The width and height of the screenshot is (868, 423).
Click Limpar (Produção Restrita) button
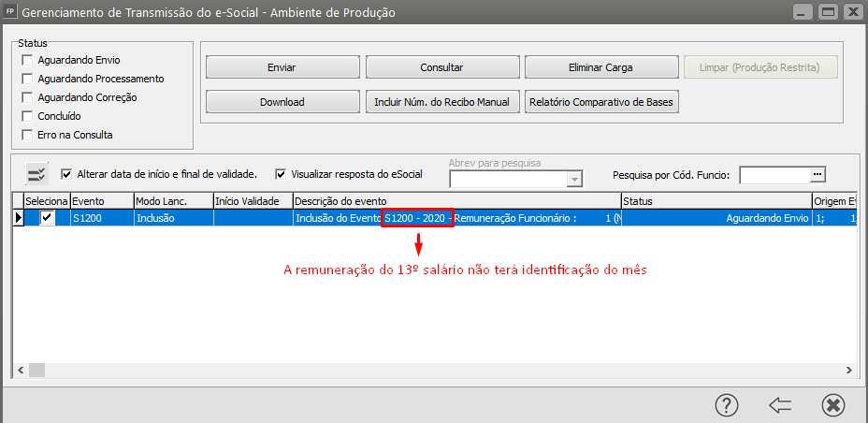(x=760, y=67)
